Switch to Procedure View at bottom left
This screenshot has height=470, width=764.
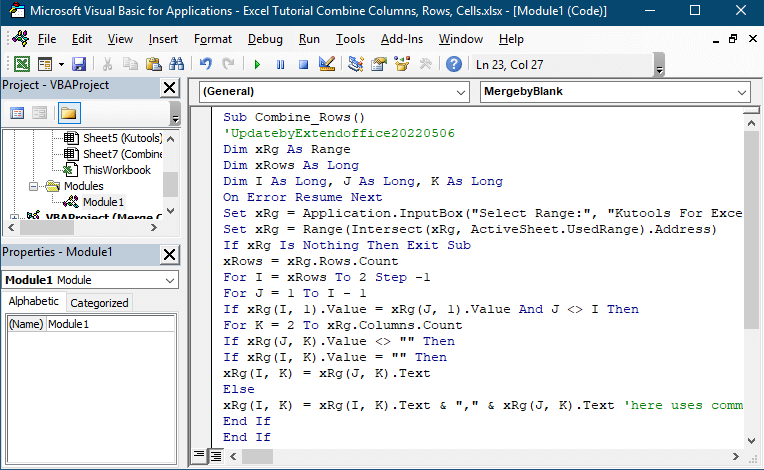click(x=199, y=456)
